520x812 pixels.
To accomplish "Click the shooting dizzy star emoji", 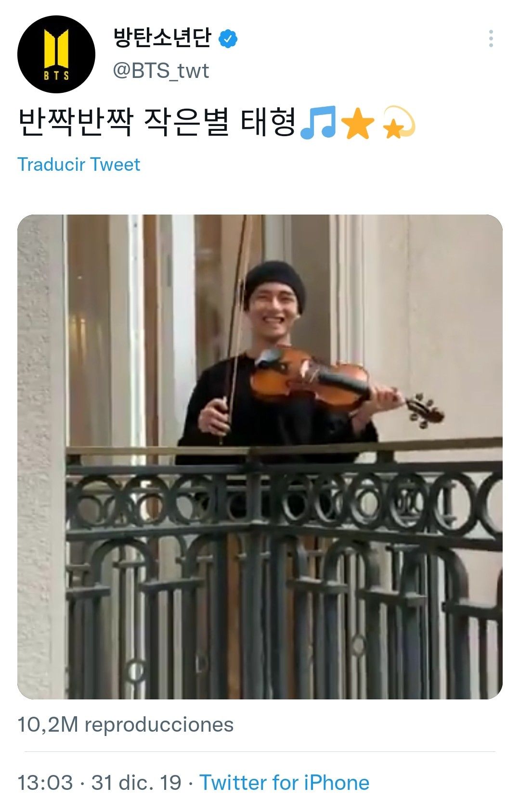I will [x=398, y=122].
